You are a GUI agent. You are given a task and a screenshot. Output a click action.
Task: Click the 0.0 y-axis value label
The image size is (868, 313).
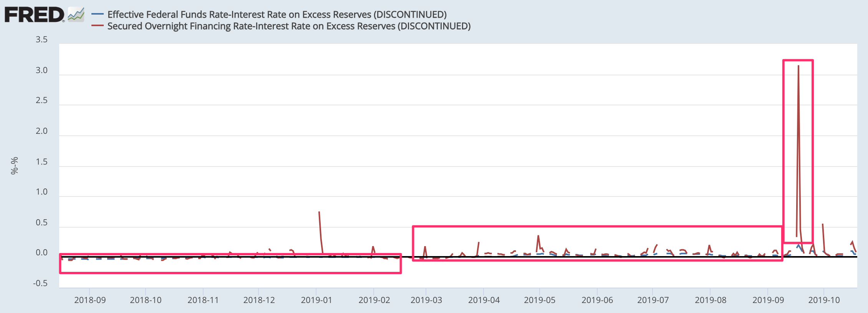click(41, 253)
